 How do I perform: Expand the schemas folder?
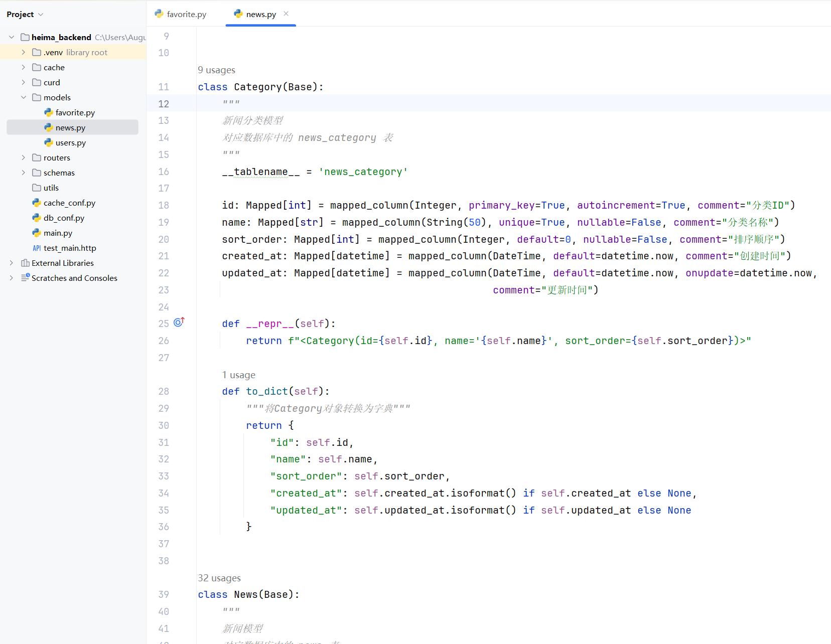point(23,173)
